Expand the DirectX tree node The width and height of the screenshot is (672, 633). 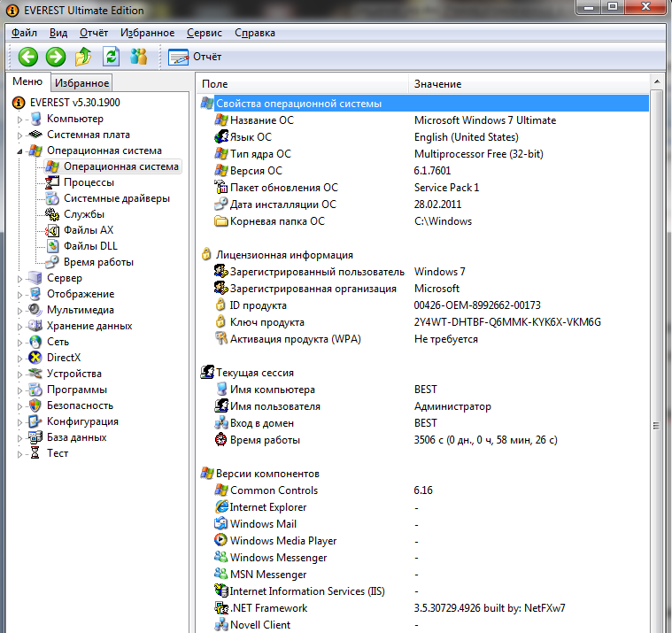pyautogui.click(x=19, y=359)
